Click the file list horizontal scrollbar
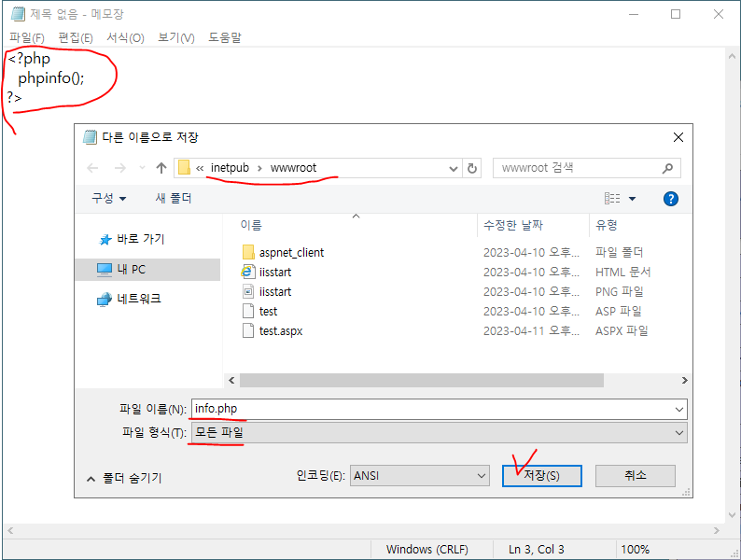The image size is (741, 560). [421, 381]
